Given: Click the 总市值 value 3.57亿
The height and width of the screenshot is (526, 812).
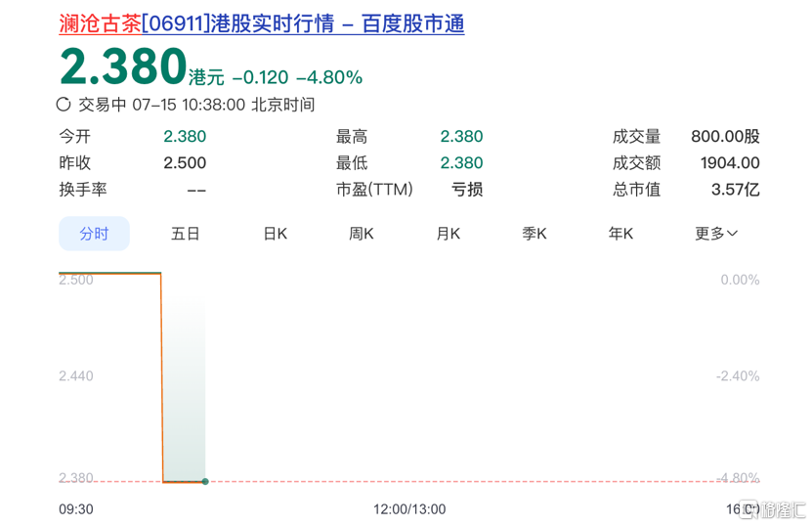Looking at the screenshot, I should tap(736, 189).
